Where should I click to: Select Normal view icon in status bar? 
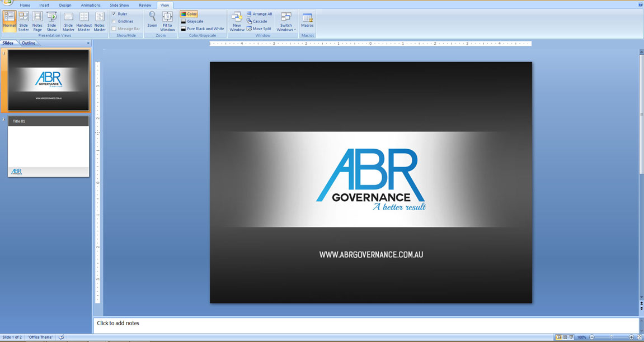tap(558, 337)
